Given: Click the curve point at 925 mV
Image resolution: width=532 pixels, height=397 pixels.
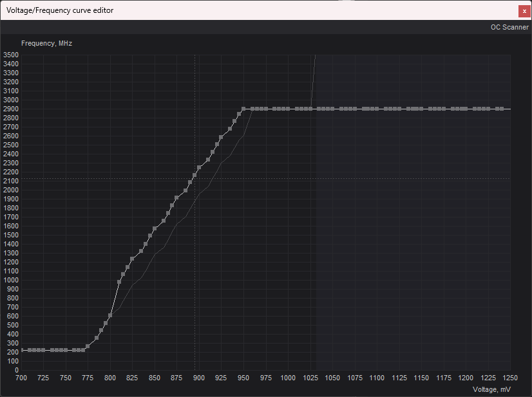Looking at the screenshot, I should click(221, 138).
